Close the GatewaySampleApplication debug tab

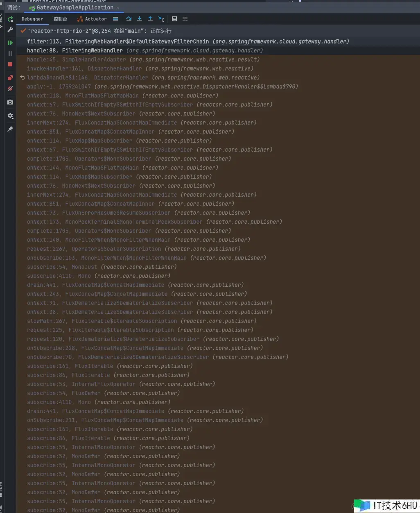(x=118, y=8)
